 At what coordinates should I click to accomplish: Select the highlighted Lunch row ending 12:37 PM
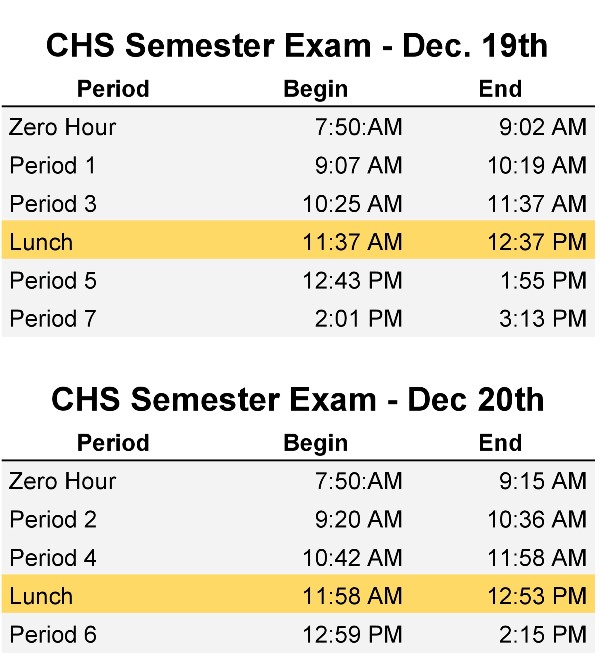[298, 240]
